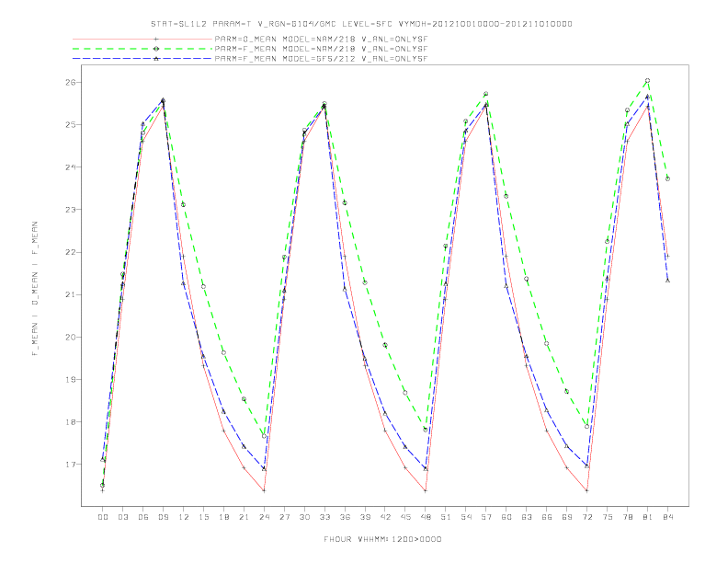
Task: Click y-axis tick label 26
Action: point(71,82)
